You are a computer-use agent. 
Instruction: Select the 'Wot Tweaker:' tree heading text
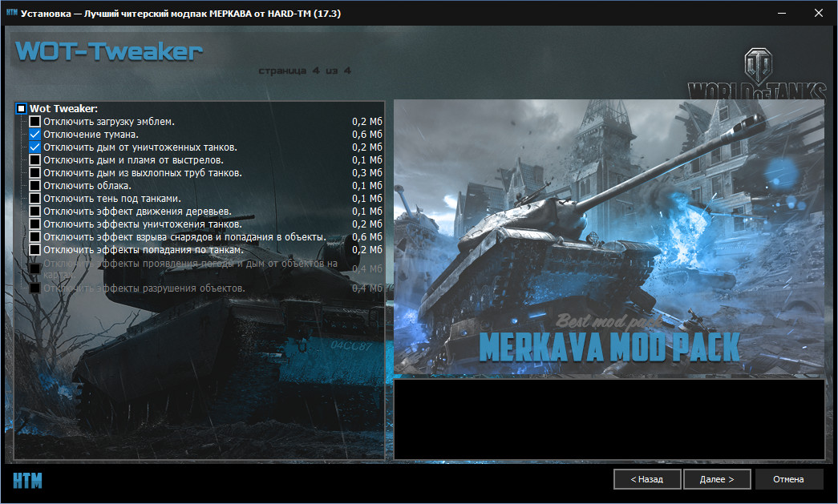point(63,108)
